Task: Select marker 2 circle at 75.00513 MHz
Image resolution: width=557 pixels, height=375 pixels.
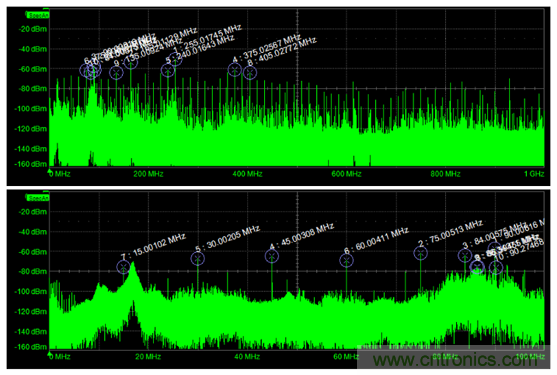Action: 421,253
